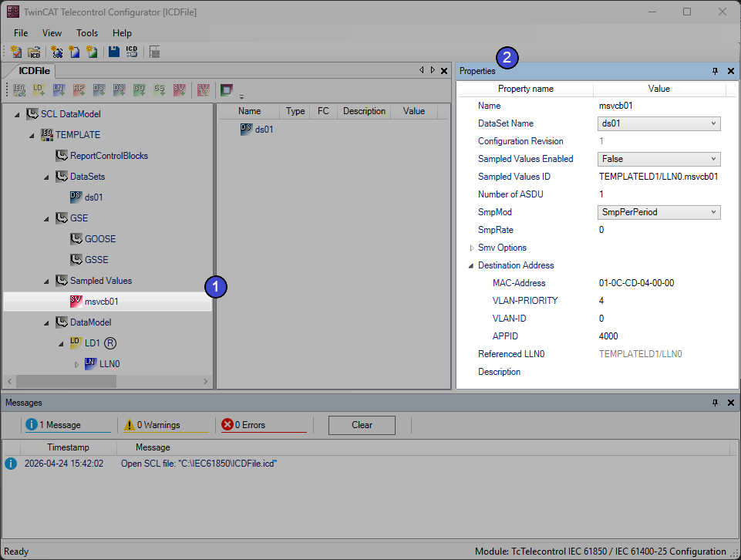The image size is (741, 560).
Task: Click the new configuration wizard icon with checkmark
Action: (x=16, y=52)
